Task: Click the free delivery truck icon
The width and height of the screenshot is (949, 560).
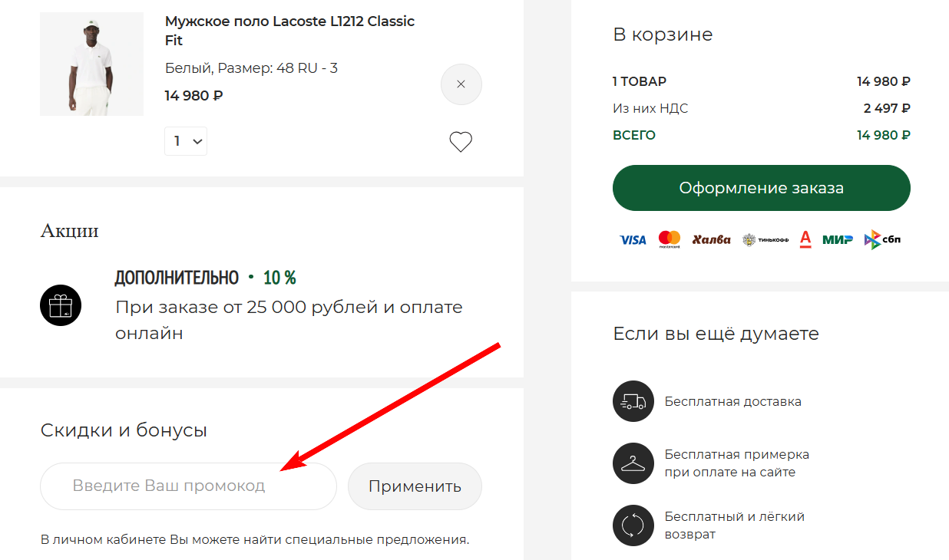Action: coord(633,401)
